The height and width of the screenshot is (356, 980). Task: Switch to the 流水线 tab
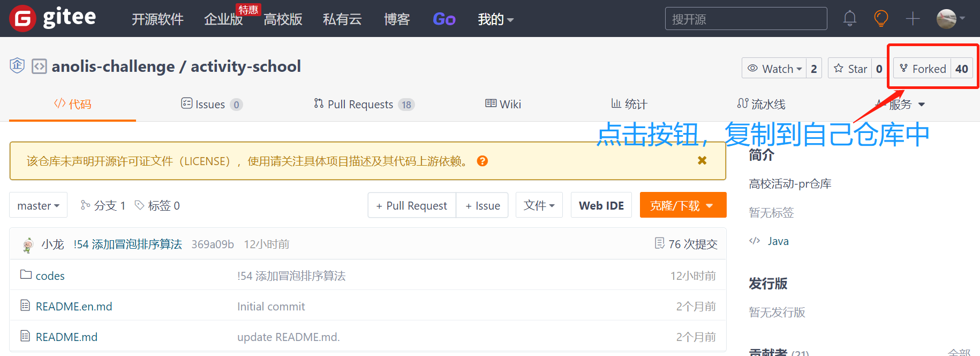[761, 104]
